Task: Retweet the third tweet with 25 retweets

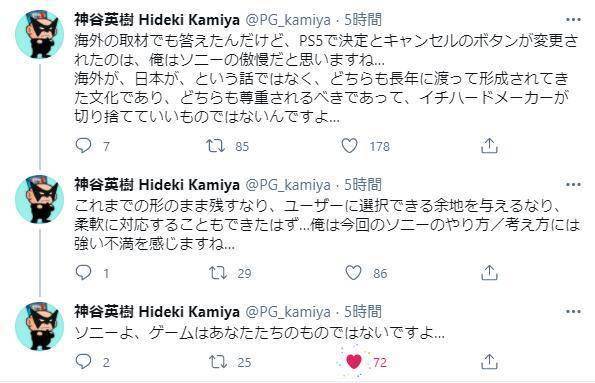Action: 218,362
